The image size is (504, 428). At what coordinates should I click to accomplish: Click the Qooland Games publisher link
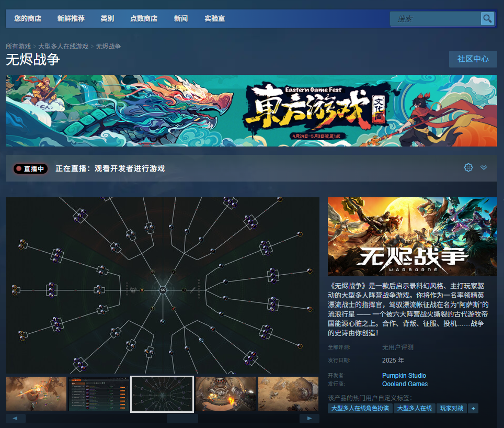pos(405,384)
